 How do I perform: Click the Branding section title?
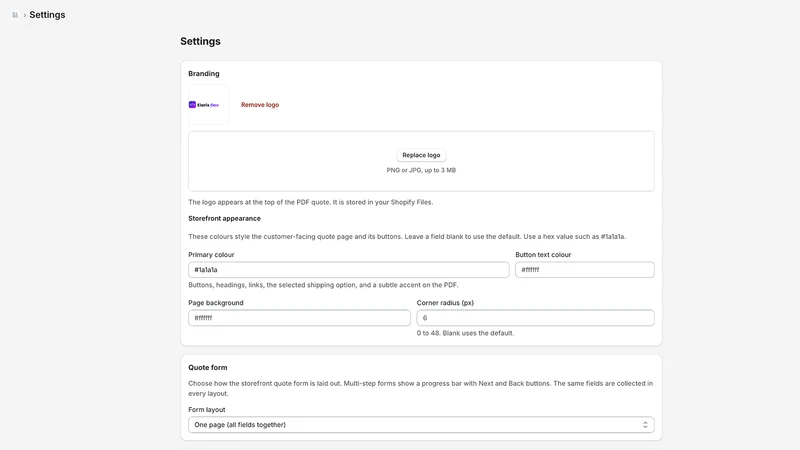204,73
